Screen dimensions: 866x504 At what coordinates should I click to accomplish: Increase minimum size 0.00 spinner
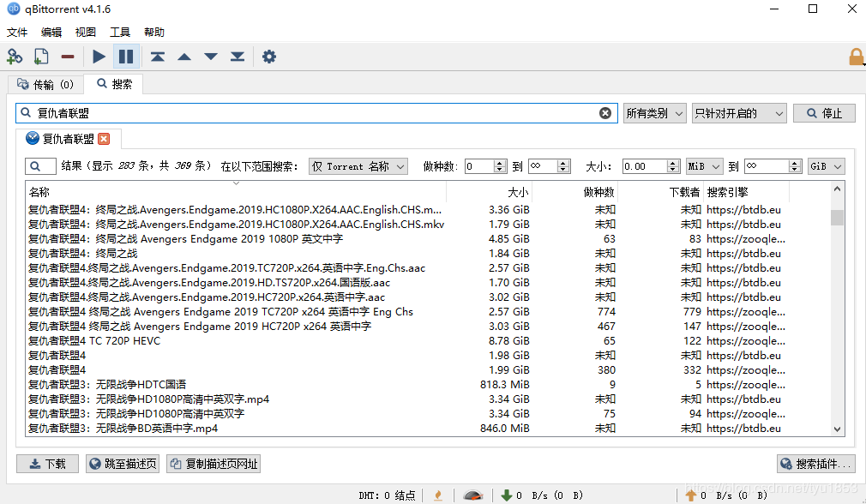[673, 163]
